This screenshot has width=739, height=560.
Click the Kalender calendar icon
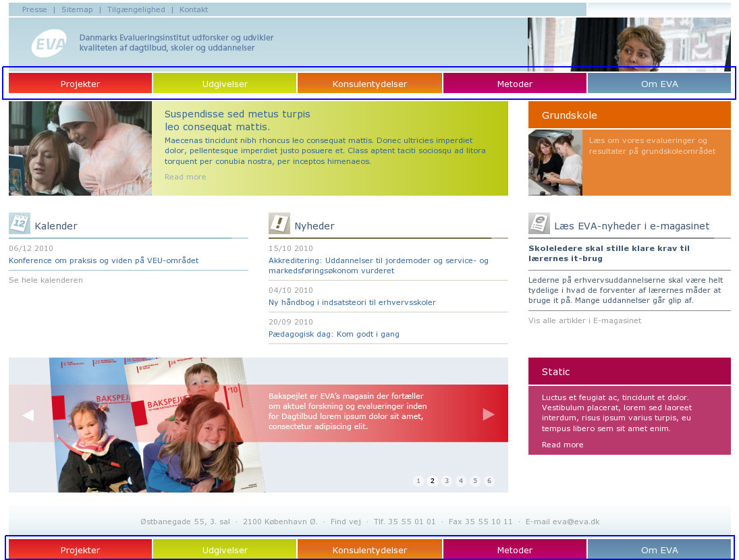point(20,223)
